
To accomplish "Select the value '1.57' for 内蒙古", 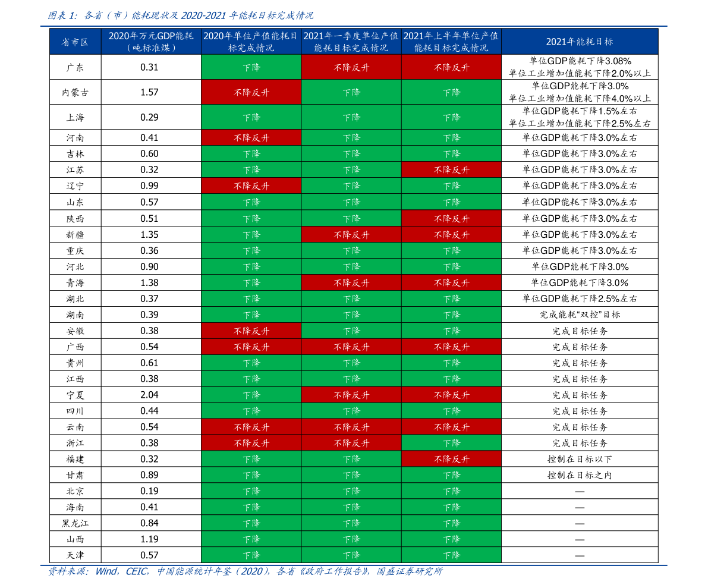I will tap(149, 92).
